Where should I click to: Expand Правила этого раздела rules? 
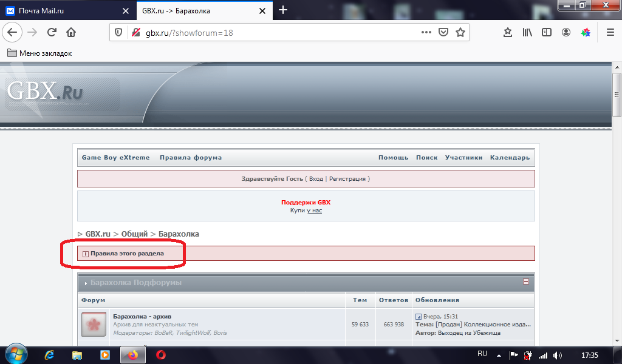point(127,254)
